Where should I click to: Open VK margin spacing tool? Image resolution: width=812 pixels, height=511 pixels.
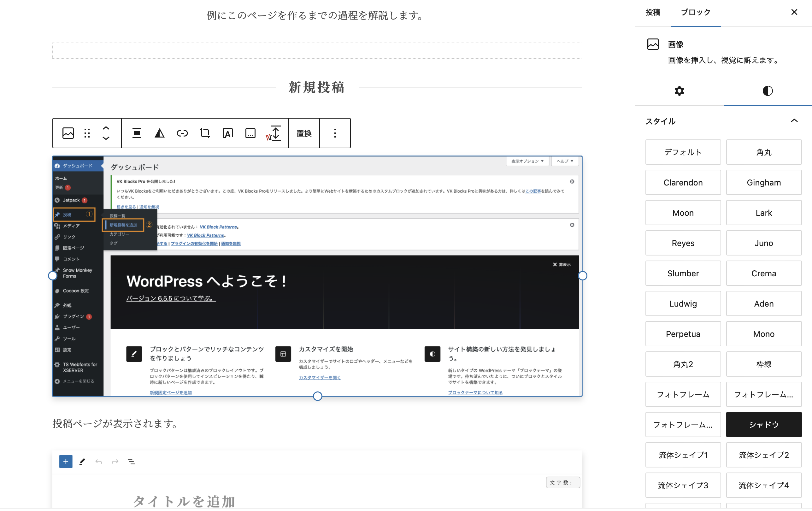(273, 133)
